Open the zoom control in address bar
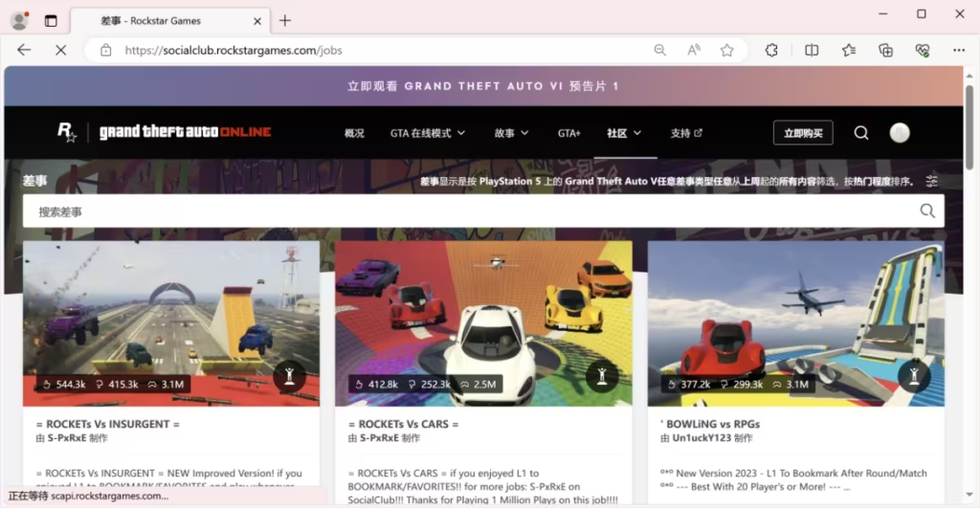 pos(659,50)
